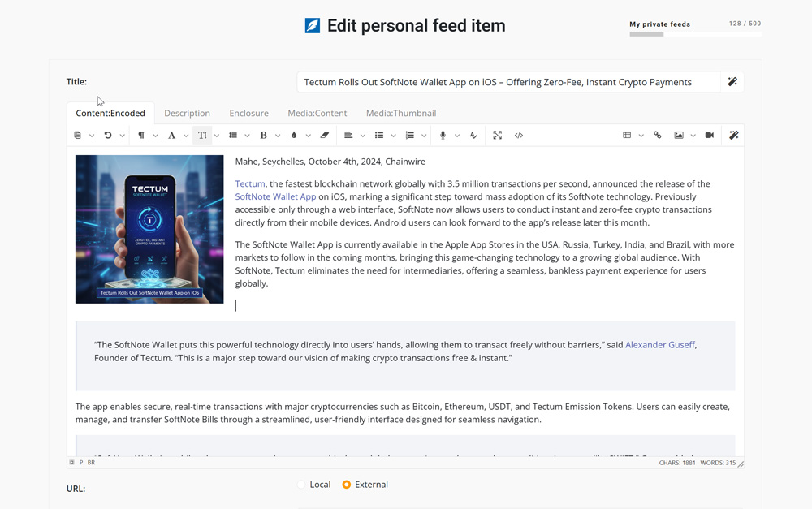Open the Media:Thumbnail tab
812x509 pixels.
400,114
